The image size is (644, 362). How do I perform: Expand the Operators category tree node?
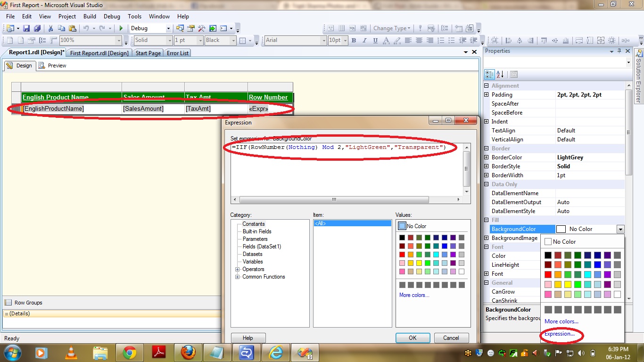(238, 269)
